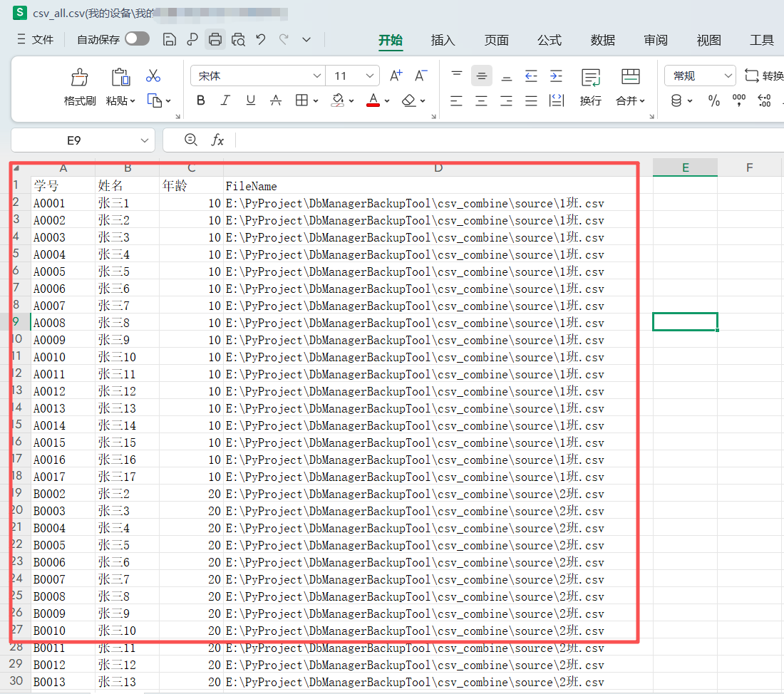This screenshot has width=784, height=694.
Task: Click Center horizontally icon
Action: coord(482,101)
